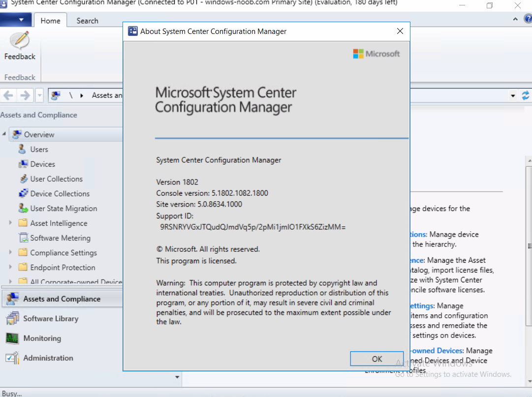
Task: Click the 'ettings' link in overview pane
Action: coord(422,306)
